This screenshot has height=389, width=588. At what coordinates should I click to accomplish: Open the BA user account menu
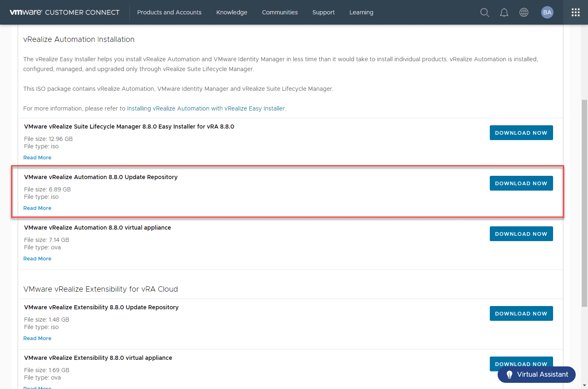coord(547,12)
